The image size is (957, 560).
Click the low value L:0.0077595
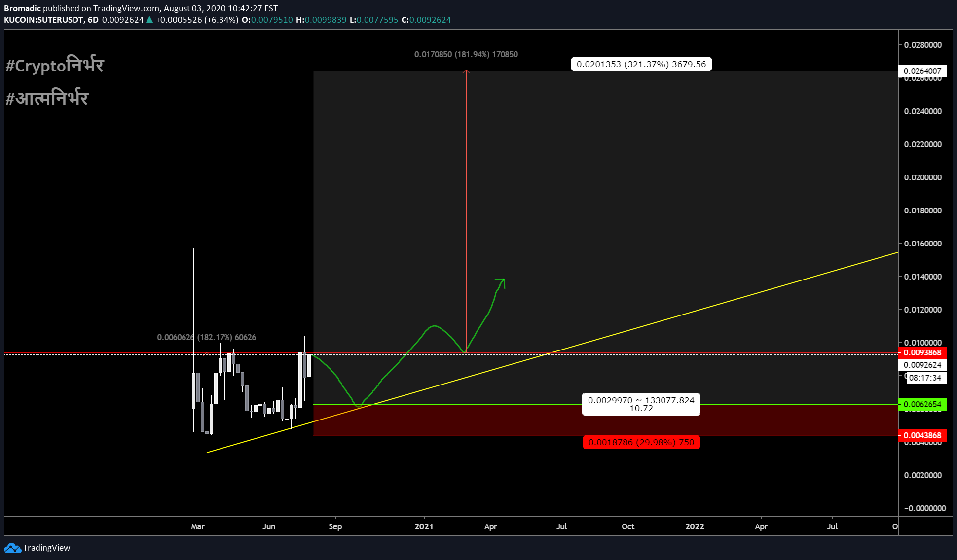click(x=374, y=20)
